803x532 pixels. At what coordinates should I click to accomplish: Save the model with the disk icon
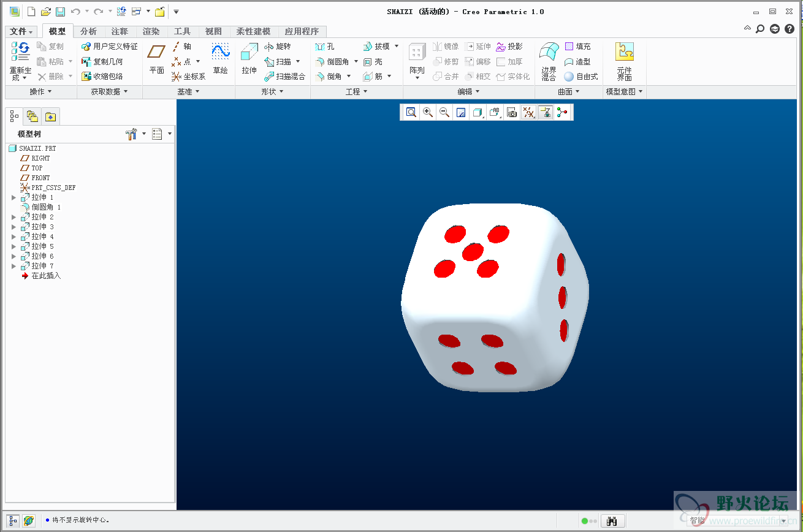[60, 12]
